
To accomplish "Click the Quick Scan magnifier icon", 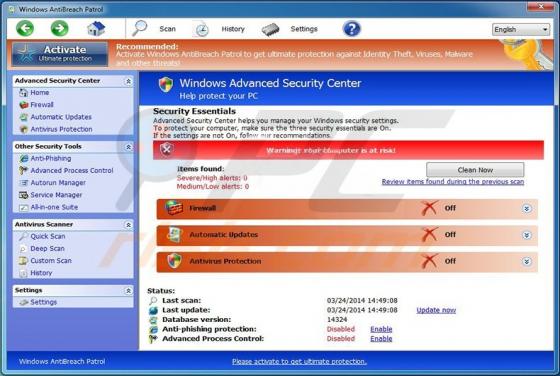I will [24, 236].
